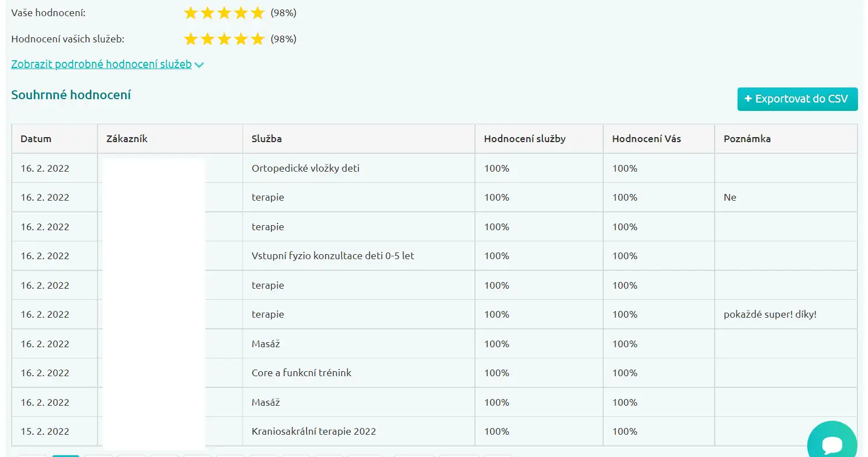Click middle star in Vaše hodnocení row
This screenshot has height=457, width=868.
pyautogui.click(x=224, y=13)
